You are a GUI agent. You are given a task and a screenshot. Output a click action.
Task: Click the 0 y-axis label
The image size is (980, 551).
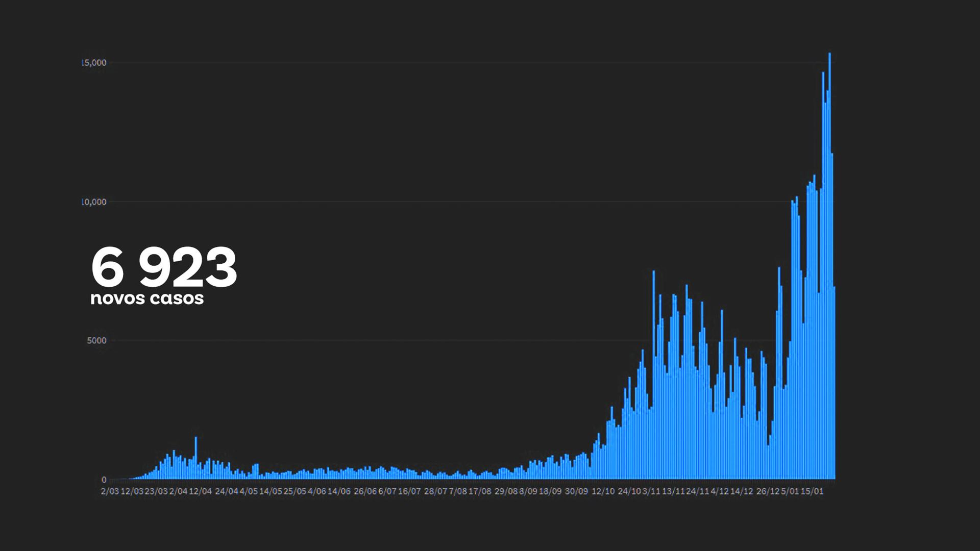[104, 480]
